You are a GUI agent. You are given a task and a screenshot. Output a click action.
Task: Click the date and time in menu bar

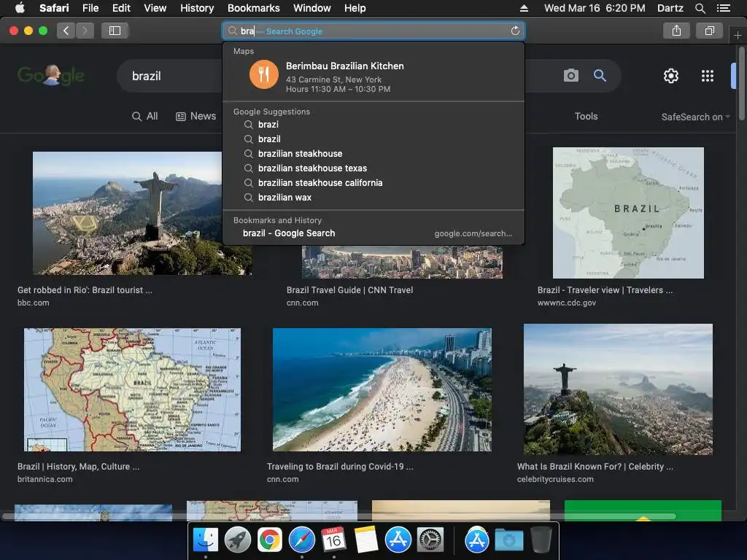[x=595, y=8]
